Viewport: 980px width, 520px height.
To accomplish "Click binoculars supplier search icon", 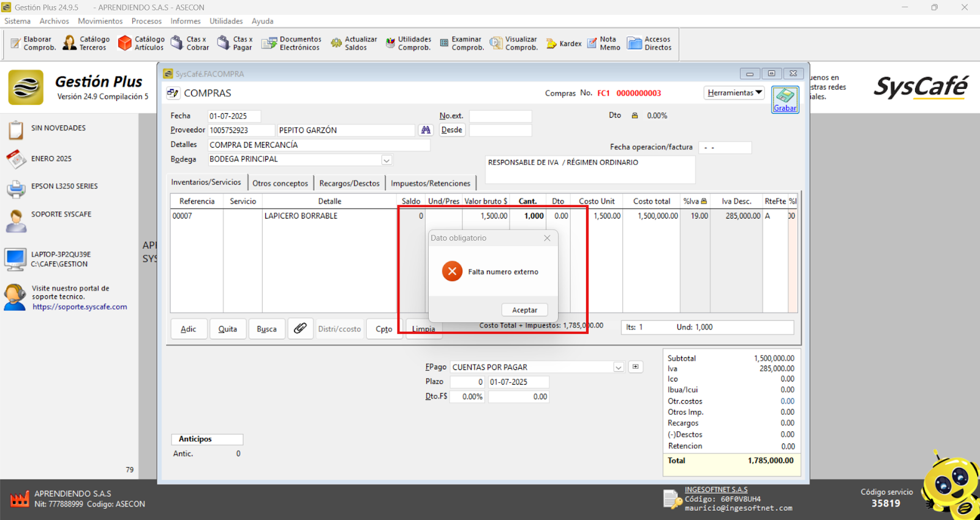I will (x=426, y=130).
